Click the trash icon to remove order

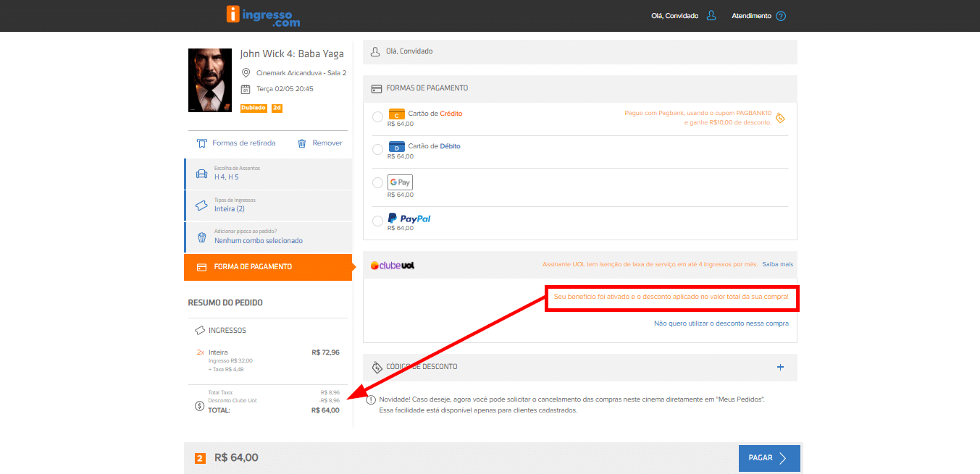[302, 143]
